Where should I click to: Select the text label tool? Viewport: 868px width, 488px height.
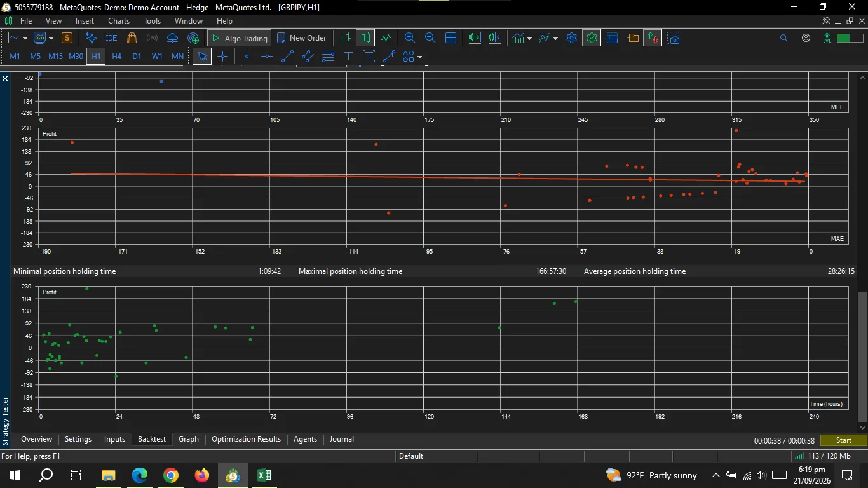(348, 57)
